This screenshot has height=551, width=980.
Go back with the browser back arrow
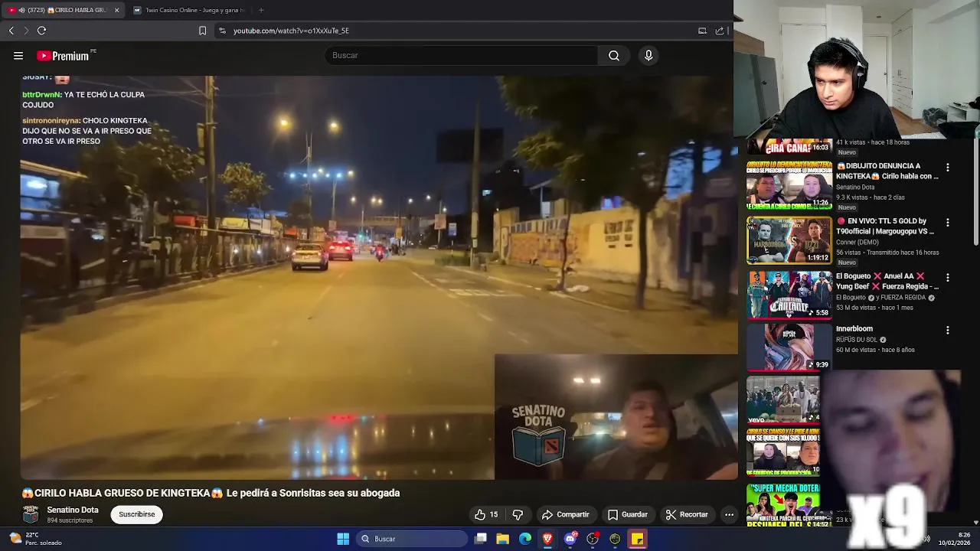[x=11, y=31]
